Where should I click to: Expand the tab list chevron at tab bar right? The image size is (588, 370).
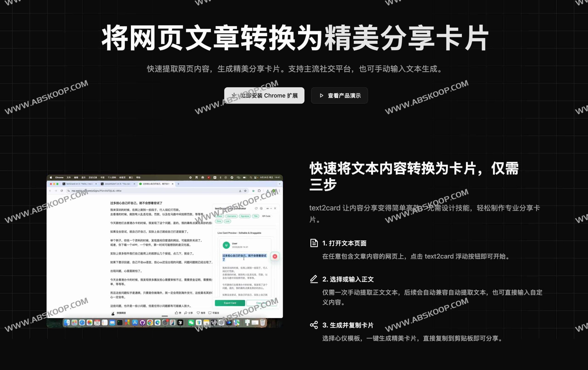pos(280,184)
